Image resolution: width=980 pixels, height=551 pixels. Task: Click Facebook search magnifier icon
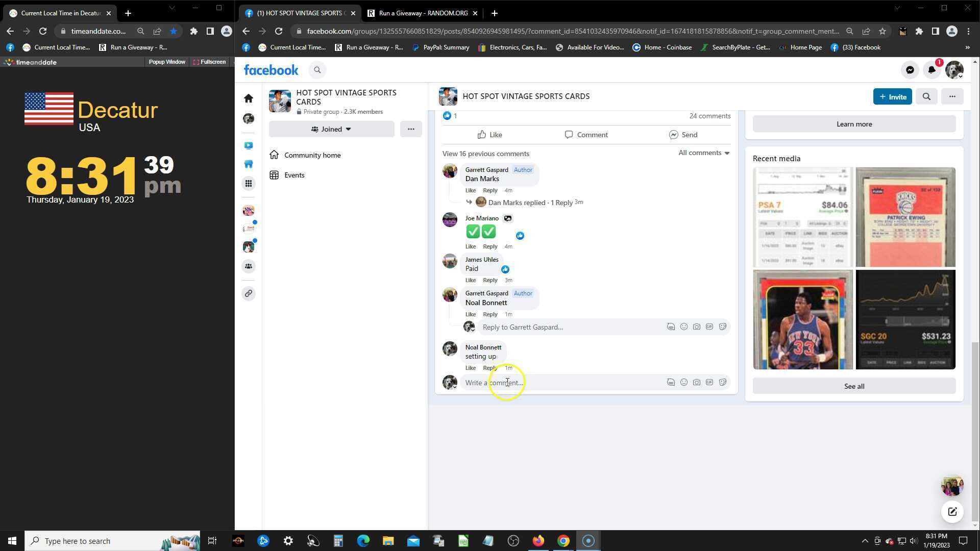[317, 70]
